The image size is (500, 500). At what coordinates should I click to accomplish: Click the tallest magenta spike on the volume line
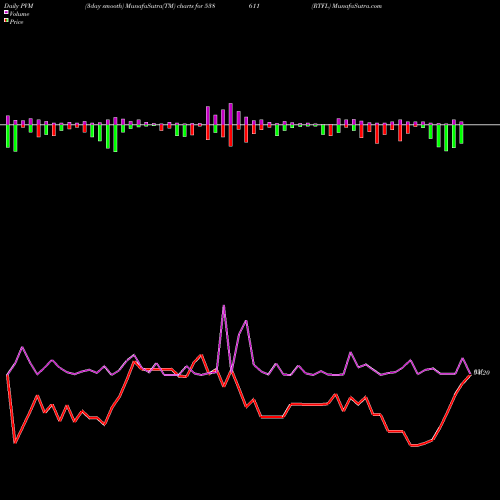pyautogui.click(x=224, y=306)
